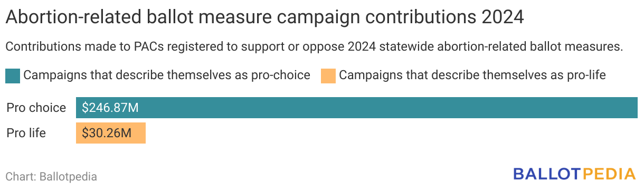Viewport: 644px width, 190px height.
Task: Click the Ballotpedia logo
Action: (x=574, y=174)
